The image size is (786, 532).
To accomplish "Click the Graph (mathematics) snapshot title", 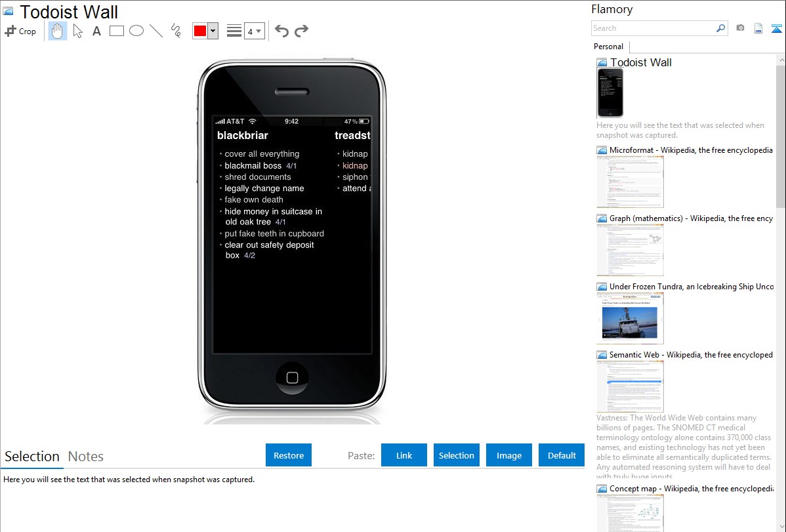I will click(x=691, y=218).
